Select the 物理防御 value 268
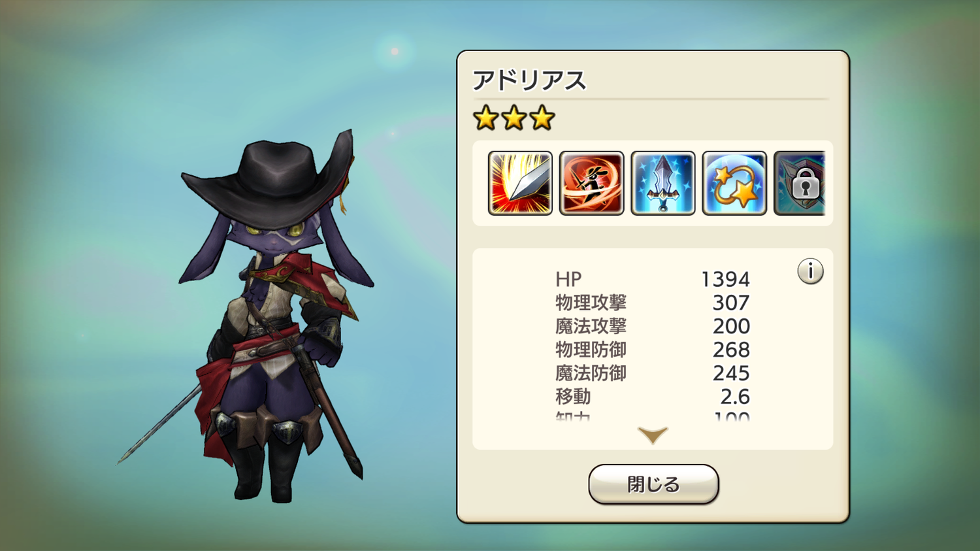 click(731, 350)
